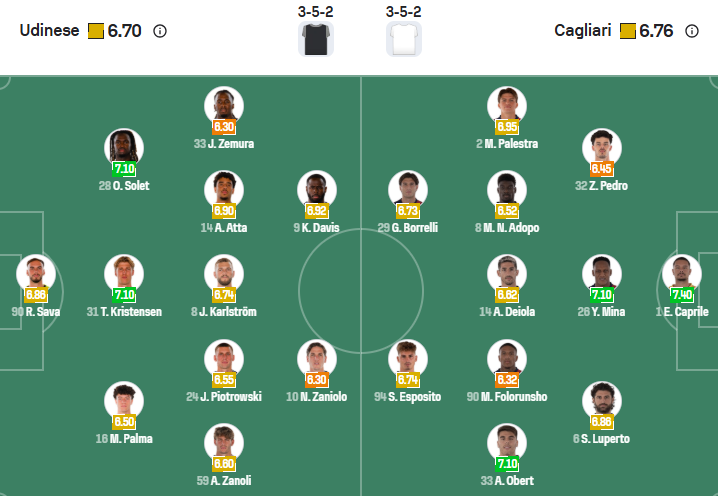Image resolution: width=718 pixels, height=496 pixels.
Task: Click the info icon beside Cagliari rating
Action: [x=692, y=31]
